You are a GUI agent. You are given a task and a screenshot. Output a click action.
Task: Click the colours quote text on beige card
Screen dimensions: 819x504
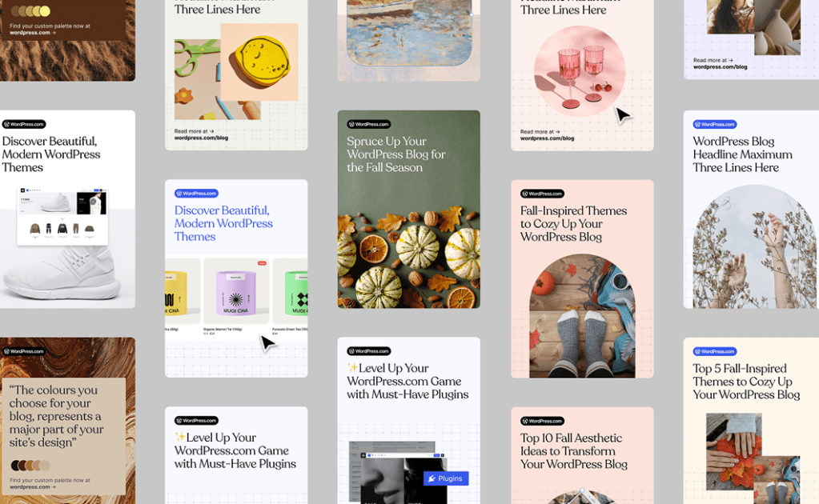tap(56, 416)
